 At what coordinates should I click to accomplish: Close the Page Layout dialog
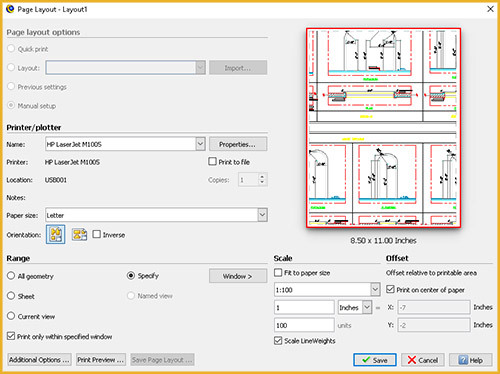pos(490,9)
